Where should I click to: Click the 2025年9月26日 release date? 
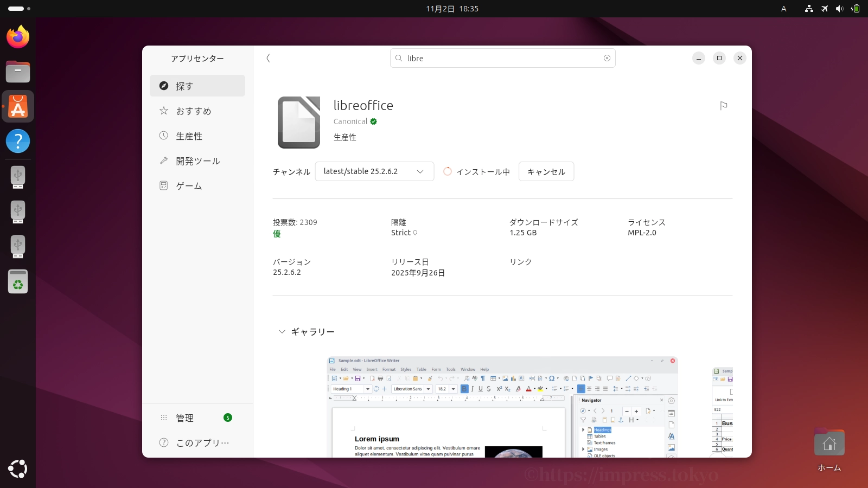(418, 273)
